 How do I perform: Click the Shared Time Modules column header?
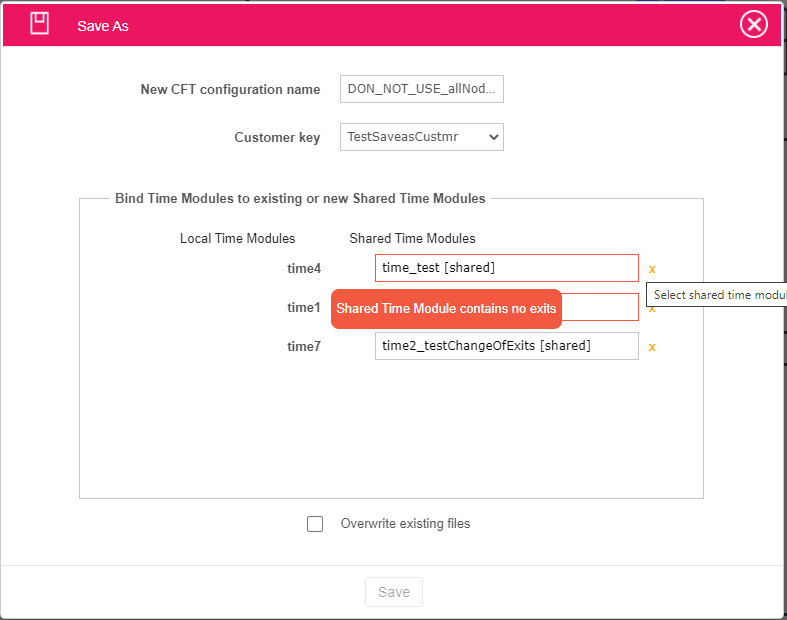(x=412, y=238)
